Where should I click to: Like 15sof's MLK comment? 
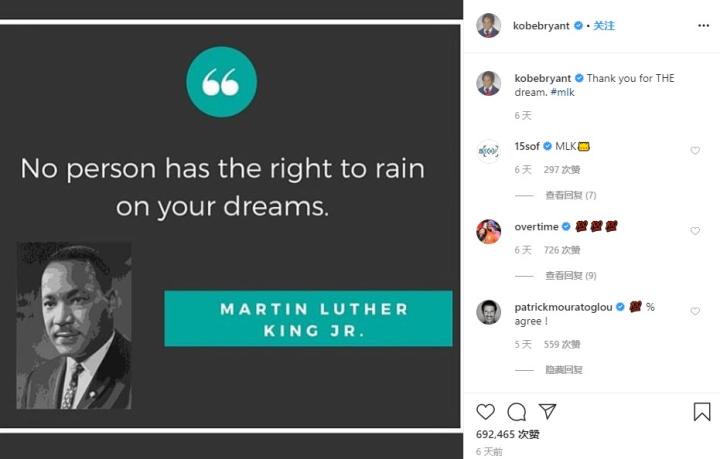[x=695, y=151]
